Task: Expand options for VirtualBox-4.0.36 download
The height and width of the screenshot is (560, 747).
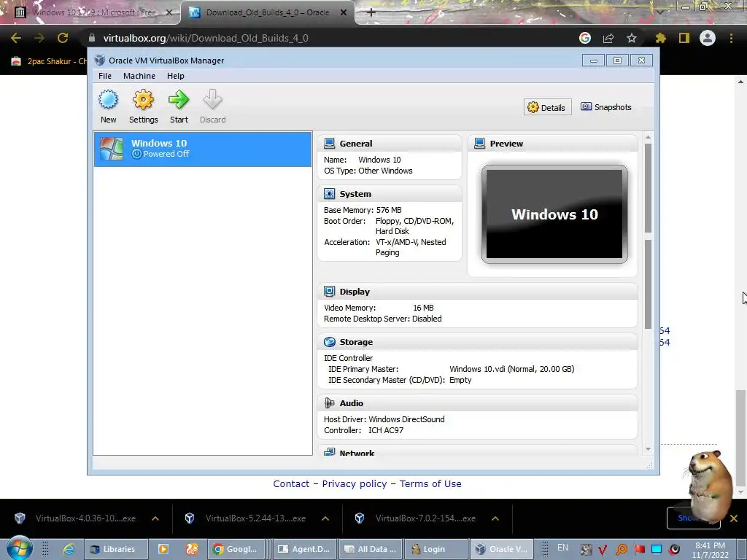Action: click(x=155, y=518)
